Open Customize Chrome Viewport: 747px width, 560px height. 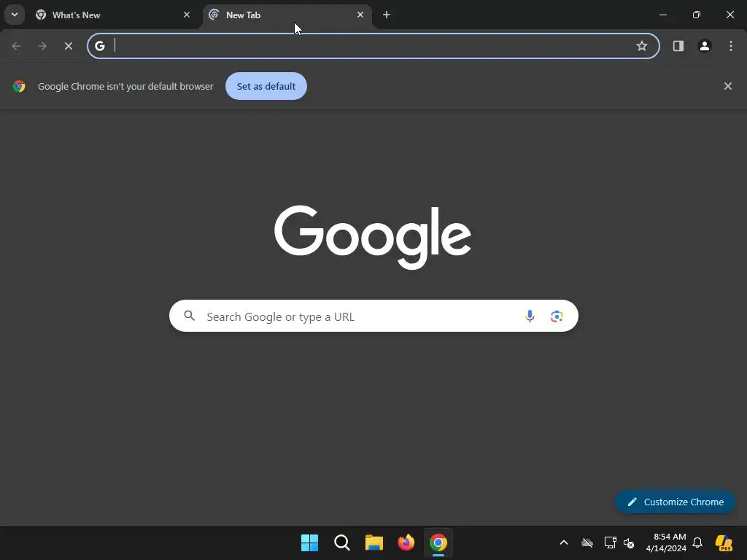[675, 502]
